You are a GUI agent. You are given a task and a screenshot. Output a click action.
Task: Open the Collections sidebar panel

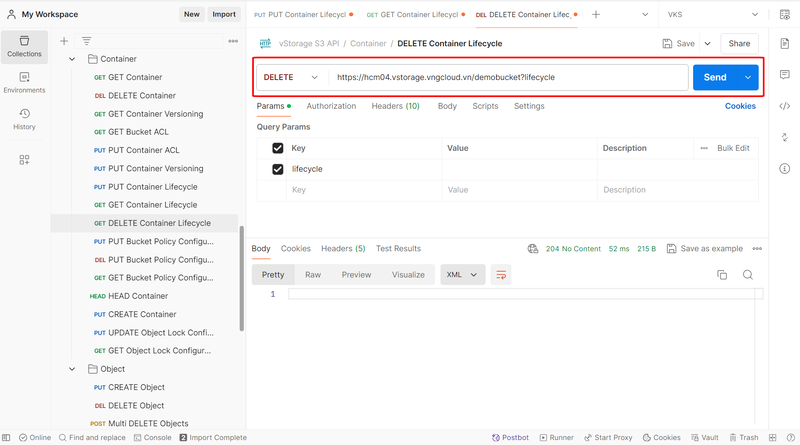point(24,46)
